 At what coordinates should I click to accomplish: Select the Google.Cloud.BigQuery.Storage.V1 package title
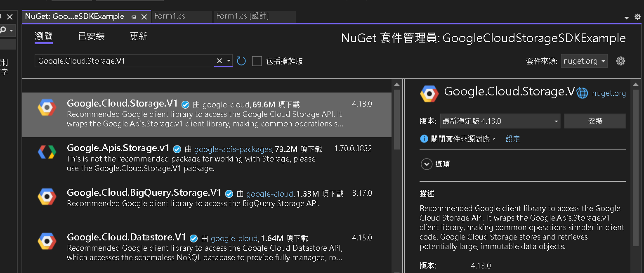pyautogui.click(x=144, y=192)
